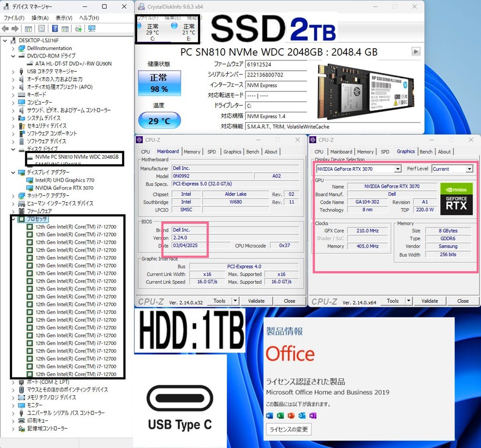This screenshot has width=481, height=448.
Task: Expand the メモリ テクノロジ デバイス node
Action: pyautogui.click(x=13, y=398)
